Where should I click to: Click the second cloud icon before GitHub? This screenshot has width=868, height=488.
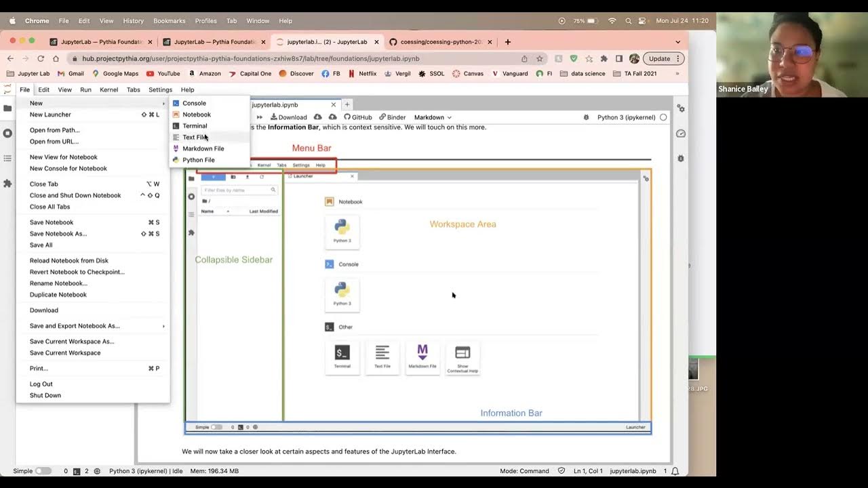coord(333,117)
